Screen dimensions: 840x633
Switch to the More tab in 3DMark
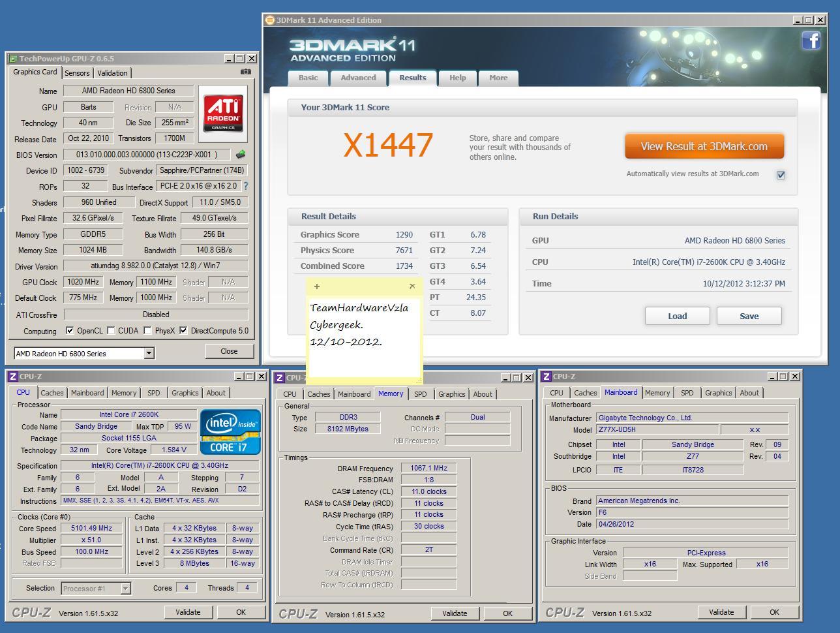498,78
